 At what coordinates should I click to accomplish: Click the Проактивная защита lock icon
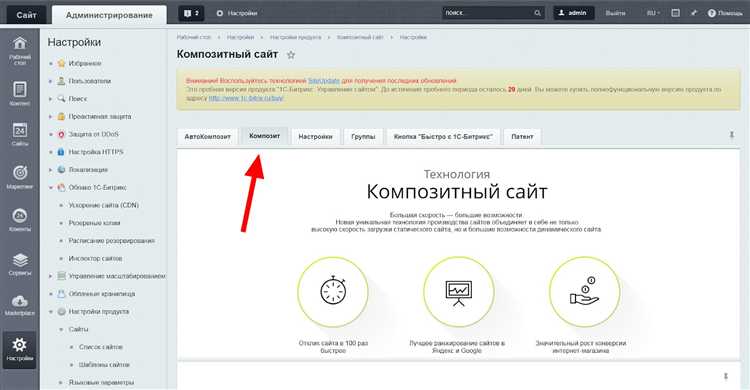(61, 116)
